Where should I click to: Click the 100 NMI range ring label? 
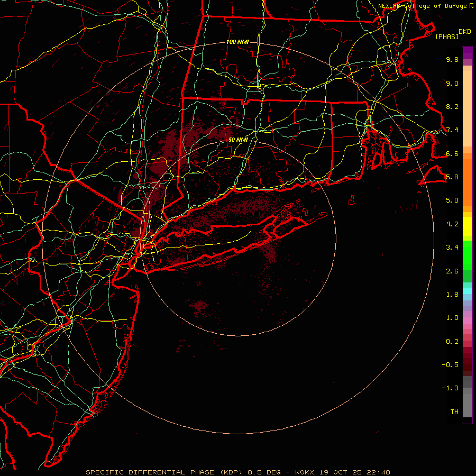(237, 42)
